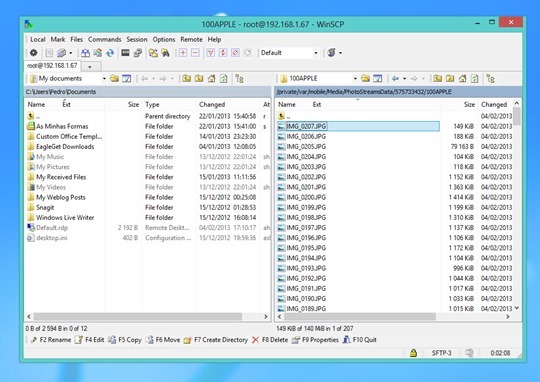The width and height of the screenshot is (540, 382).
Task: Click local panel filter icon
Action: 127,79
